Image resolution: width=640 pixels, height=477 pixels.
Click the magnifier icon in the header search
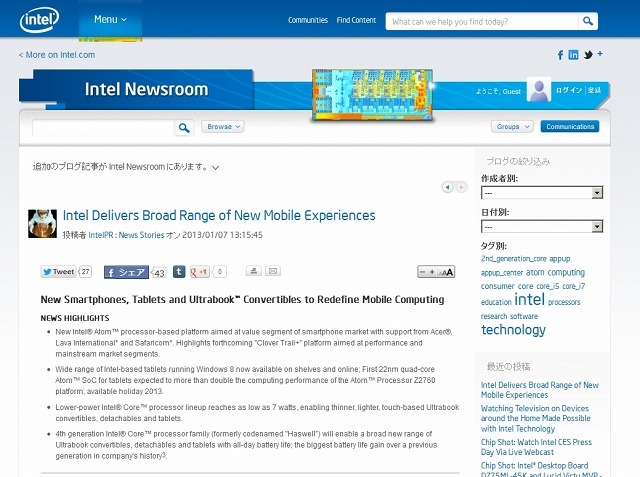[x=588, y=21]
